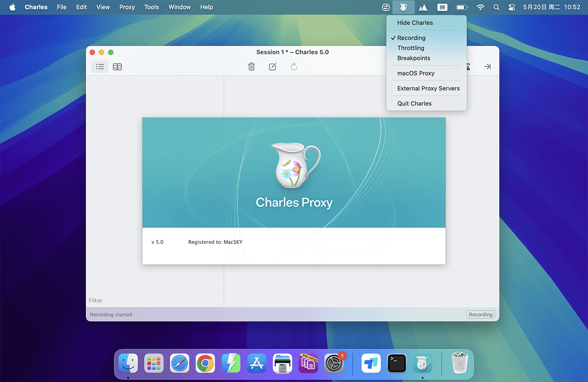The image size is (588, 382).
Task: Click the repeat request circular arrow icon
Action: point(294,67)
